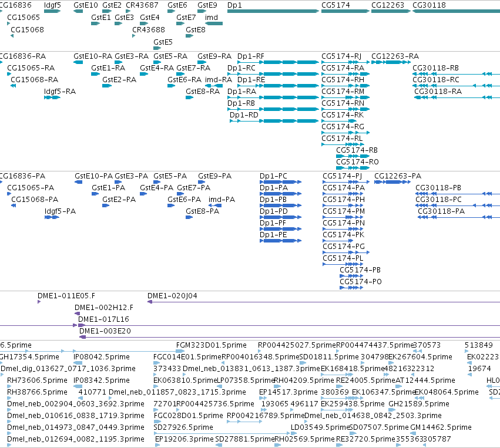The image size is (500, 448).
Task: Select the IP08342.5prime EST label
Action: point(102,380)
